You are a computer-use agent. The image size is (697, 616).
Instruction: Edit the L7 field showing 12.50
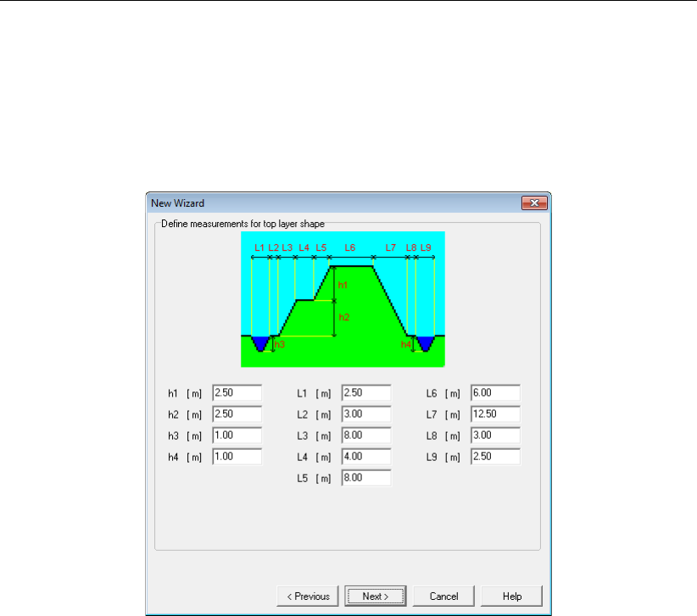coord(495,414)
